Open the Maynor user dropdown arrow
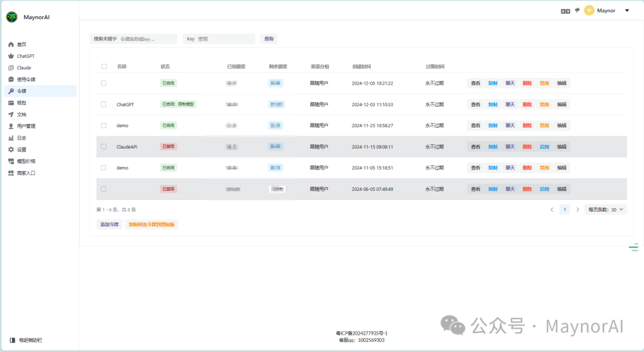This screenshot has width=644, height=352. click(627, 11)
